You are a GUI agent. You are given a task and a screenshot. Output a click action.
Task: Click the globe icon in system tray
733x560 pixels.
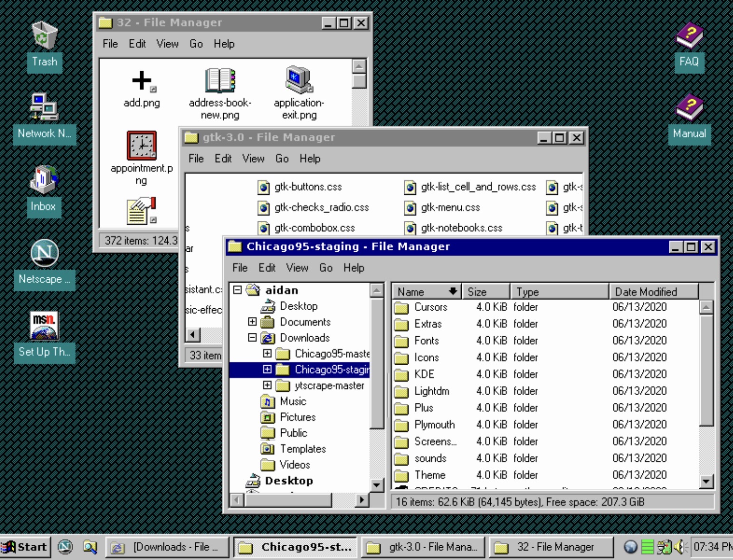pos(630,547)
